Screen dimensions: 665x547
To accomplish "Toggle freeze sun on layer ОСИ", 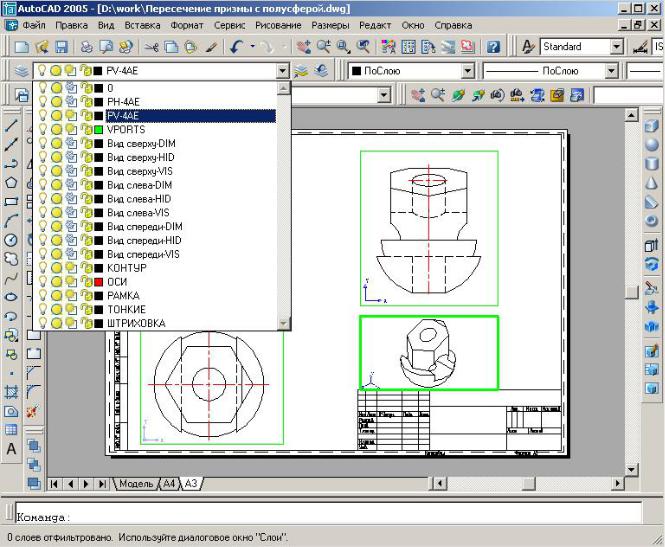I will coord(56,282).
